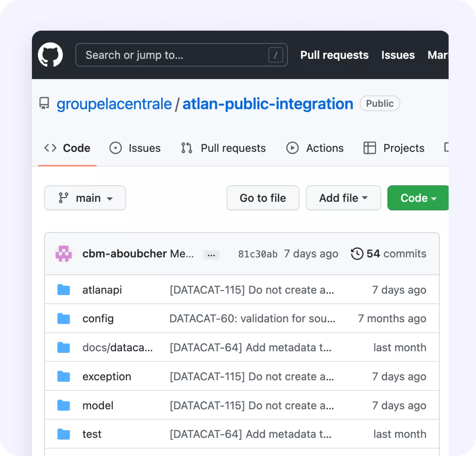Viewport: 476px width, 456px height.
Task: Open the config folder
Action: 98,319
